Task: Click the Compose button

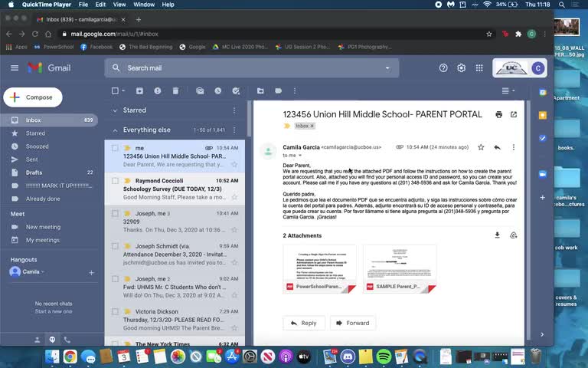Action: 33,97
